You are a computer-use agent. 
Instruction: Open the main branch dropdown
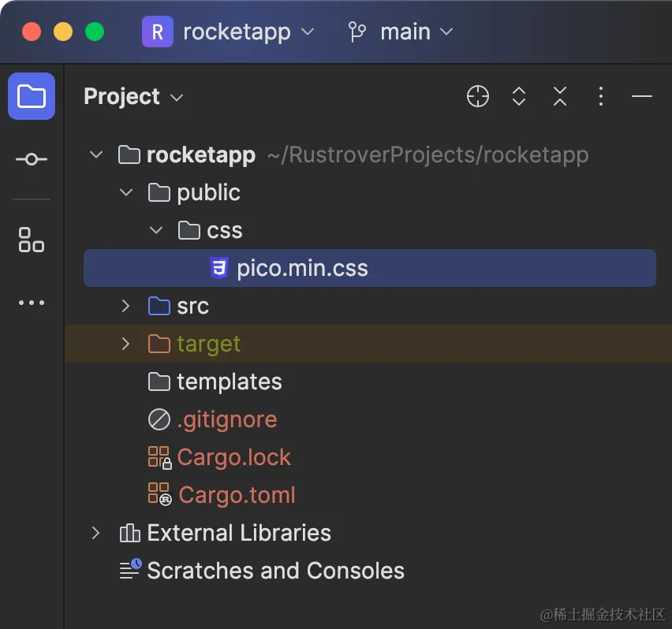tap(401, 32)
